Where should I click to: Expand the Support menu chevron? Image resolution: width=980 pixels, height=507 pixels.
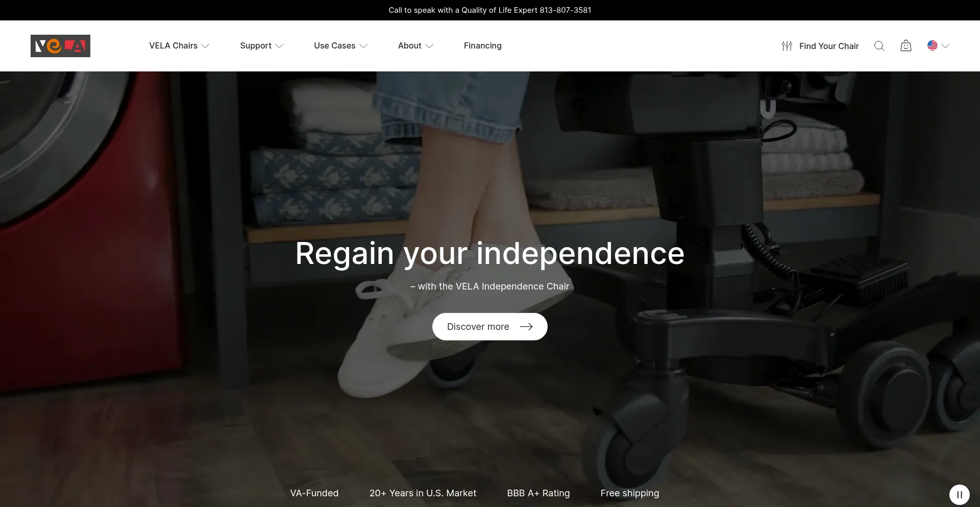coord(279,46)
